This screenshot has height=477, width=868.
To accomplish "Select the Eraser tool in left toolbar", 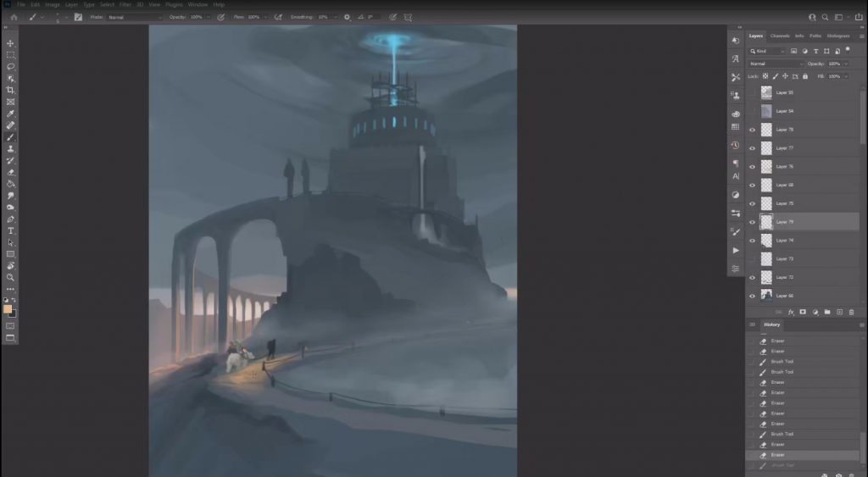I will point(10,172).
